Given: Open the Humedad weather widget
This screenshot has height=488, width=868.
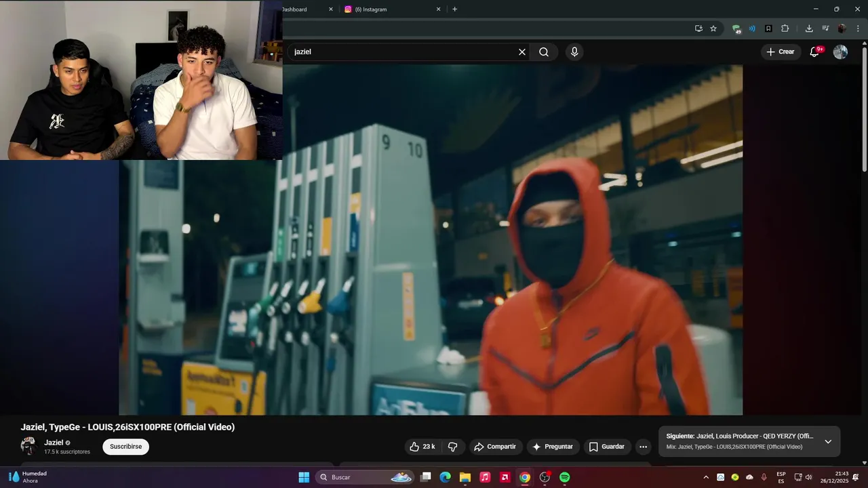Looking at the screenshot, I should 27,477.
